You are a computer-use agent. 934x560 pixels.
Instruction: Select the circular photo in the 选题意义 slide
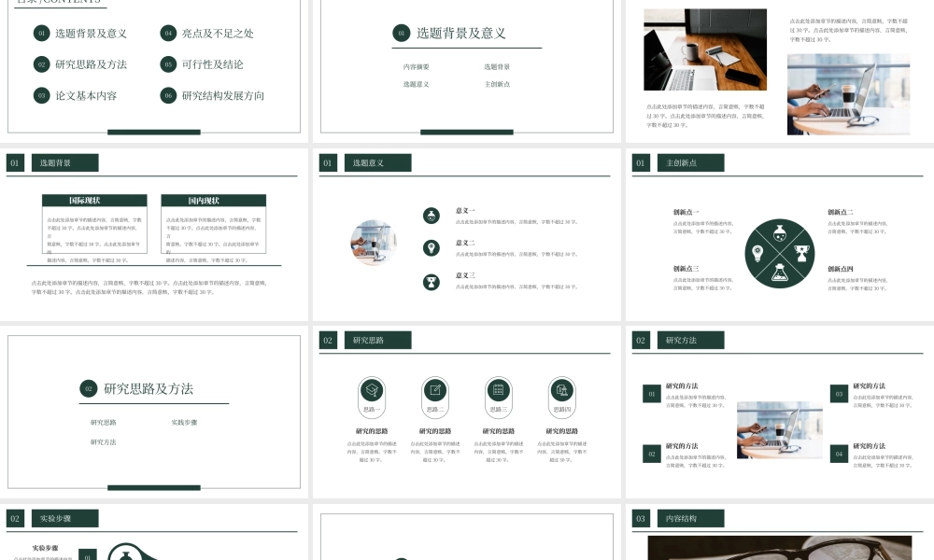pos(374,243)
